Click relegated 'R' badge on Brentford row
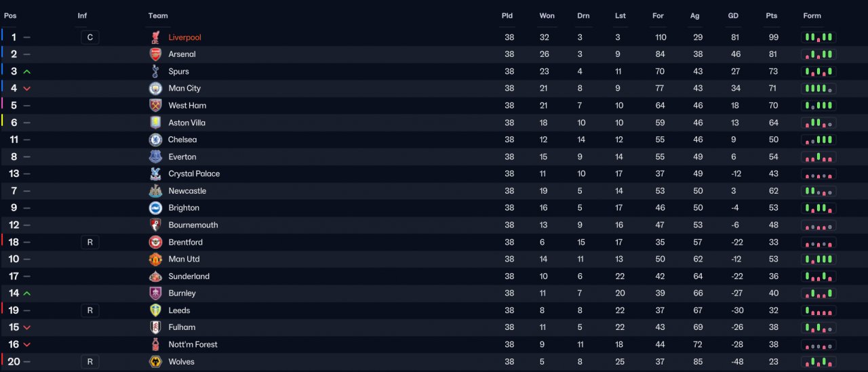Screen dimensions: 868x372 point(90,242)
